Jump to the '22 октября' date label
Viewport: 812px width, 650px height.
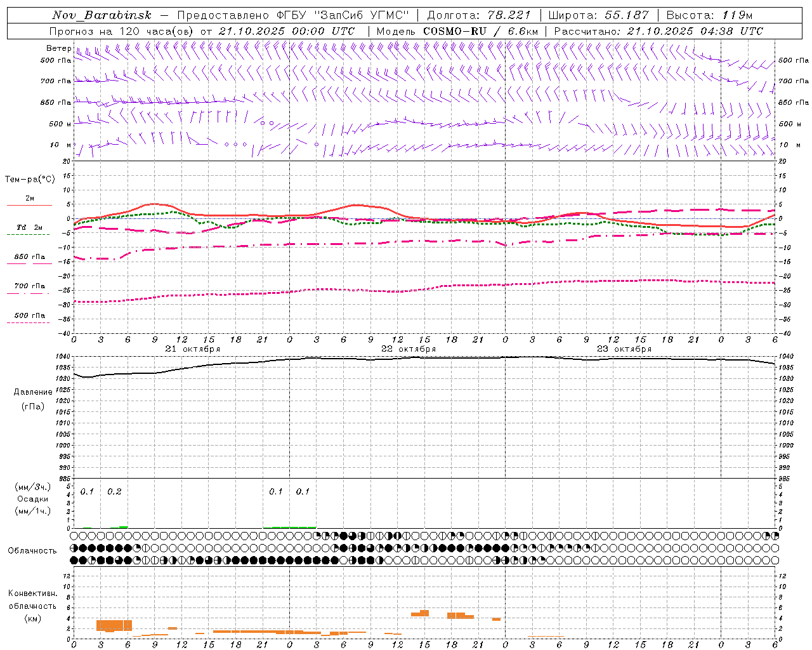tap(408, 349)
